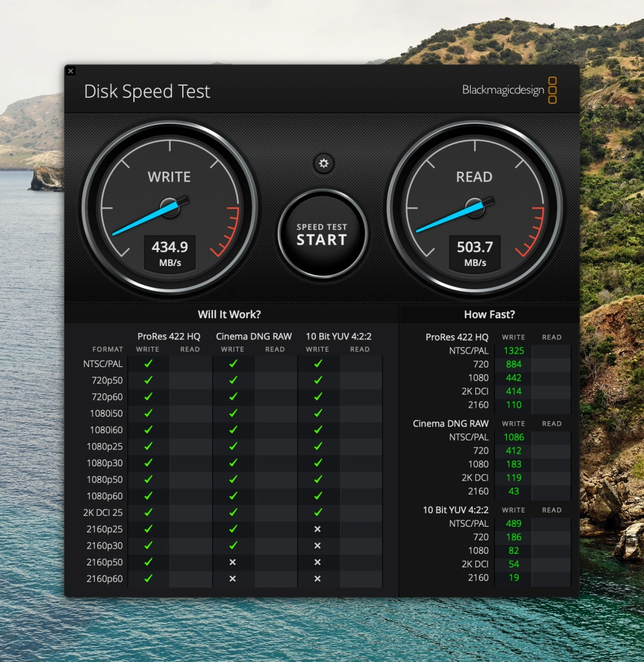Click the Will It Work? heading
Screen dimensions: 644x662
click(x=229, y=314)
